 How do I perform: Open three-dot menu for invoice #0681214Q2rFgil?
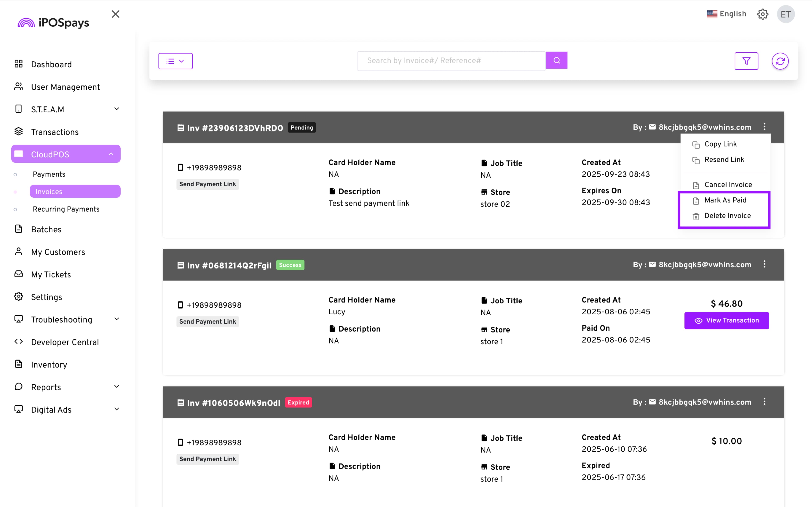click(x=764, y=264)
